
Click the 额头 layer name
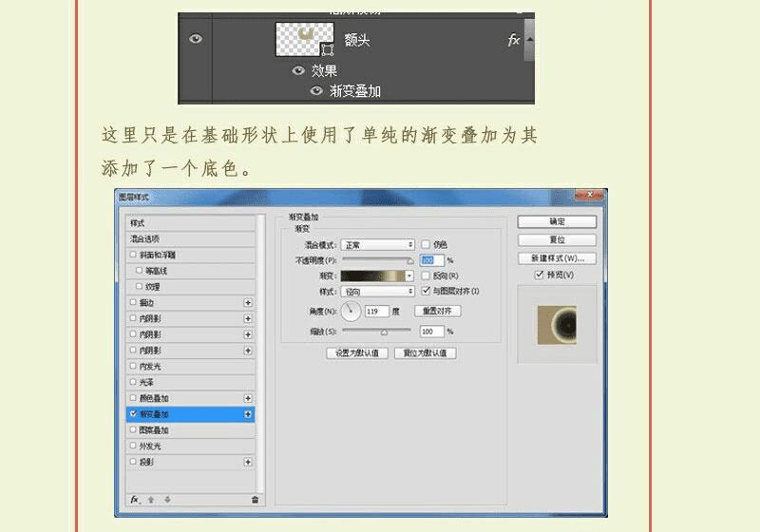[357, 40]
